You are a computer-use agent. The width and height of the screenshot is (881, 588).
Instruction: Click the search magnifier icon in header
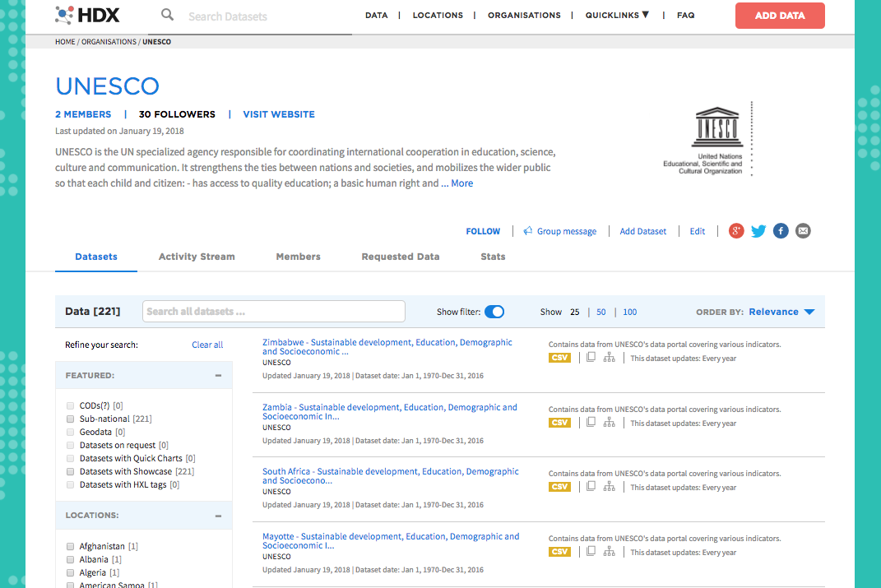coord(167,15)
